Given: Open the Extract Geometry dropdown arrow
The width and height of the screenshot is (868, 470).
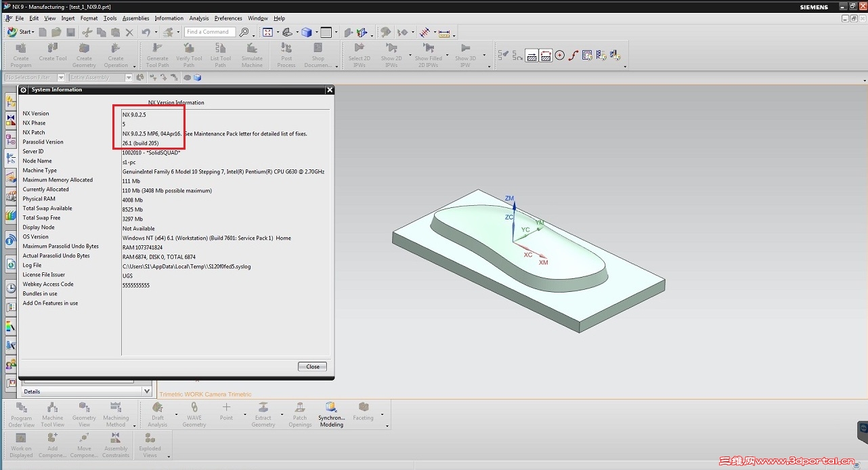Looking at the screenshot, I should [x=281, y=414].
